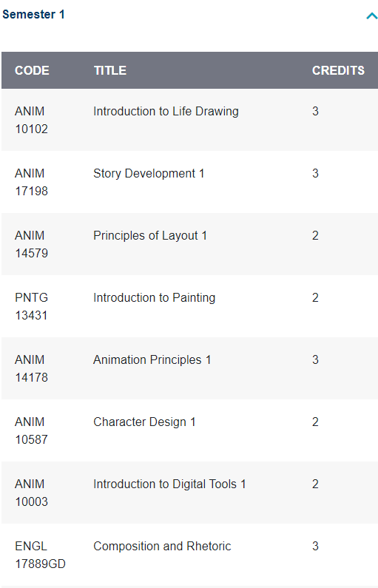Image resolution: width=378 pixels, height=588 pixels.
Task: Select course code ANIM 10102
Action: (32, 120)
